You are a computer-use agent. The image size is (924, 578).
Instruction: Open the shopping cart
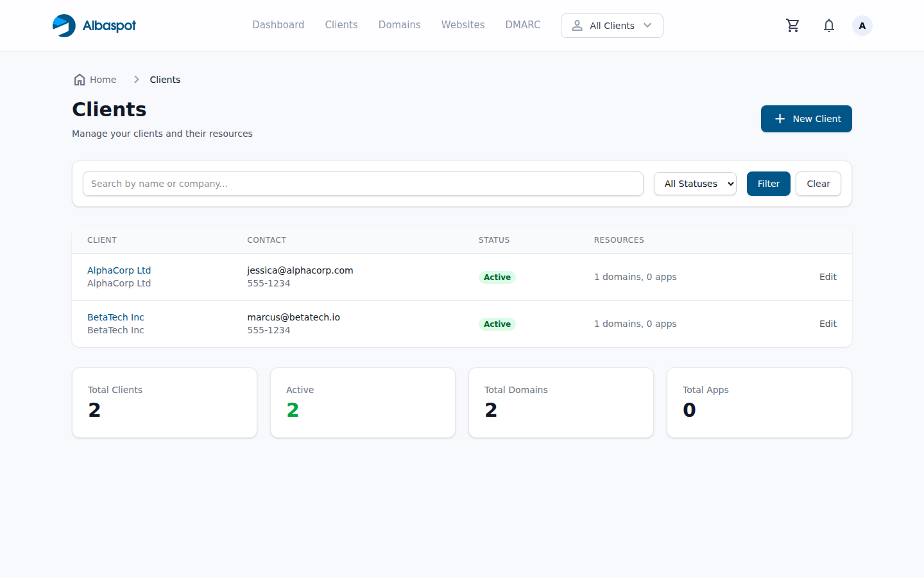[x=792, y=26]
